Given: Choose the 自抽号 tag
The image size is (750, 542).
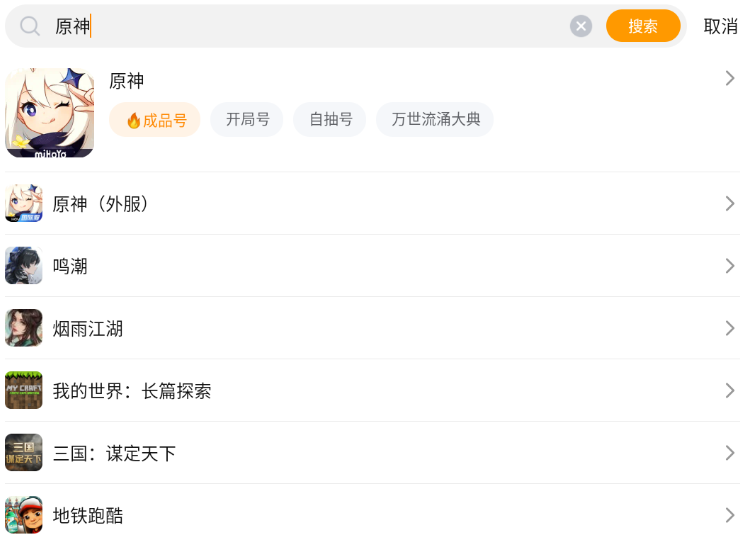Looking at the screenshot, I should coord(330,120).
